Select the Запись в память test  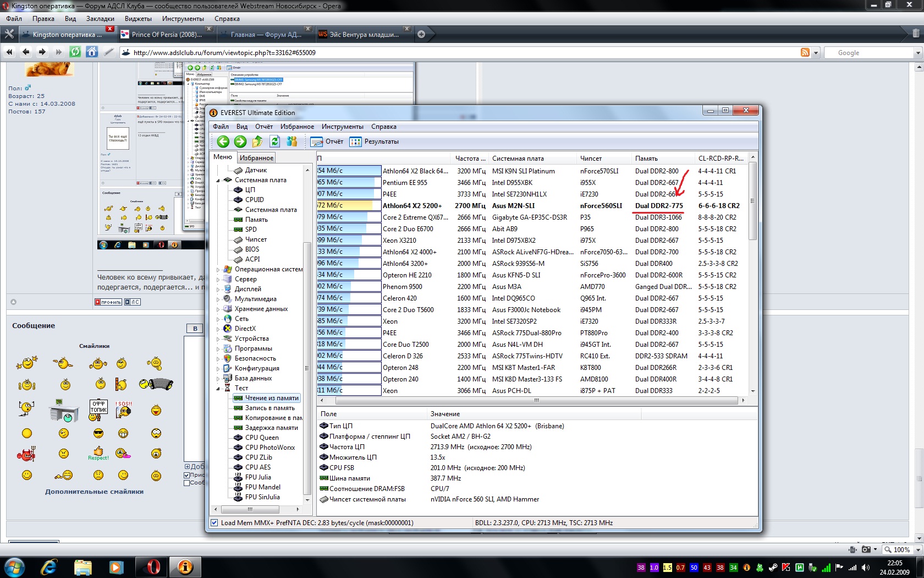coord(265,408)
